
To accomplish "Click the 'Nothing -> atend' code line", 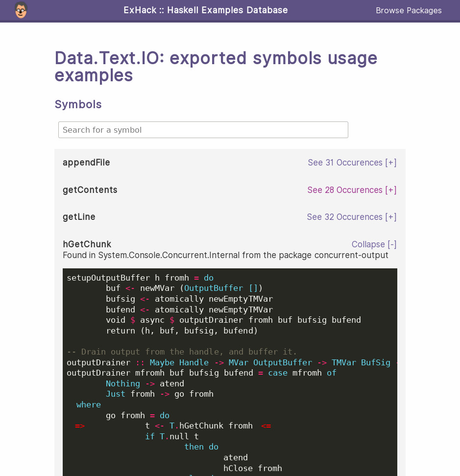I will (145, 383).
